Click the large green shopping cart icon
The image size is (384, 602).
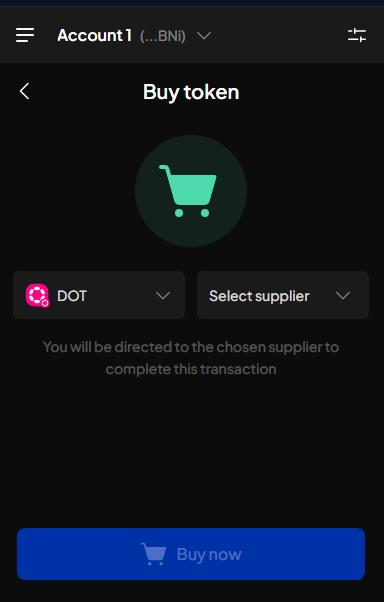point(188,191)
